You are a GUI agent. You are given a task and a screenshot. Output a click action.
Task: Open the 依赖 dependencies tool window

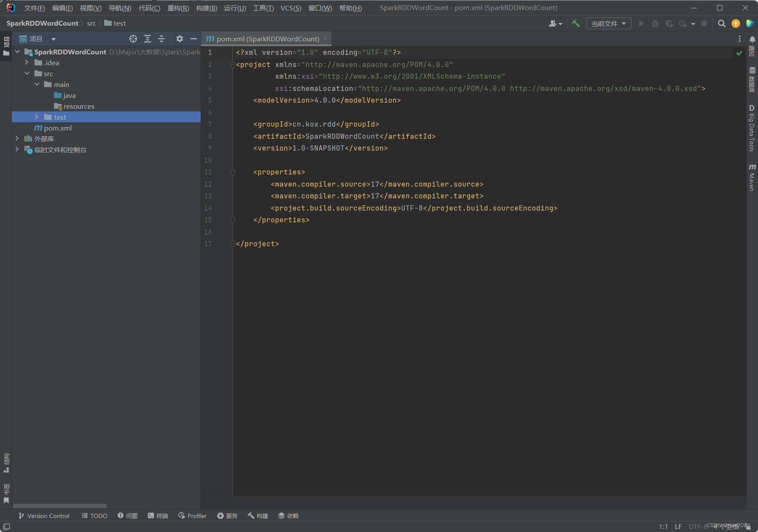coord(288,516)
